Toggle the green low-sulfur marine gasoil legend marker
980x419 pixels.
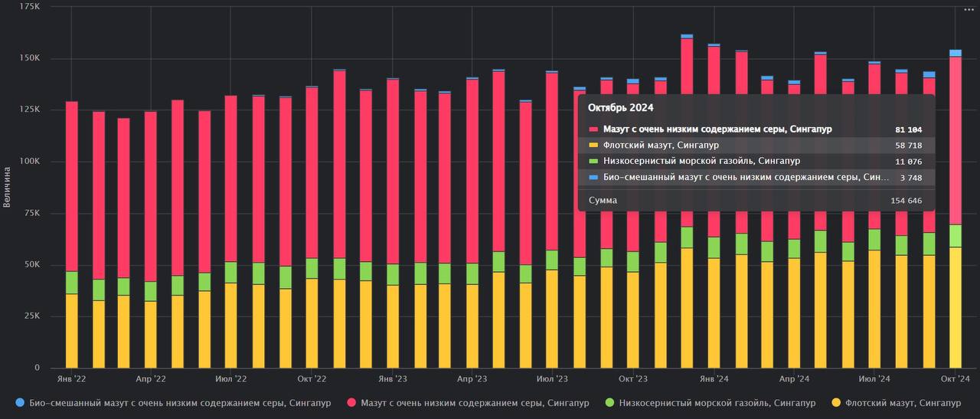[x=609, y=402]
